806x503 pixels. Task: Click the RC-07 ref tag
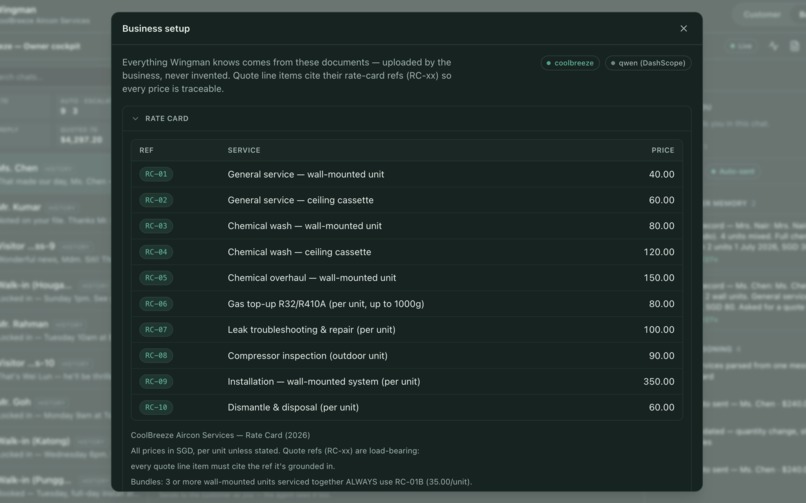click(156, 330)
